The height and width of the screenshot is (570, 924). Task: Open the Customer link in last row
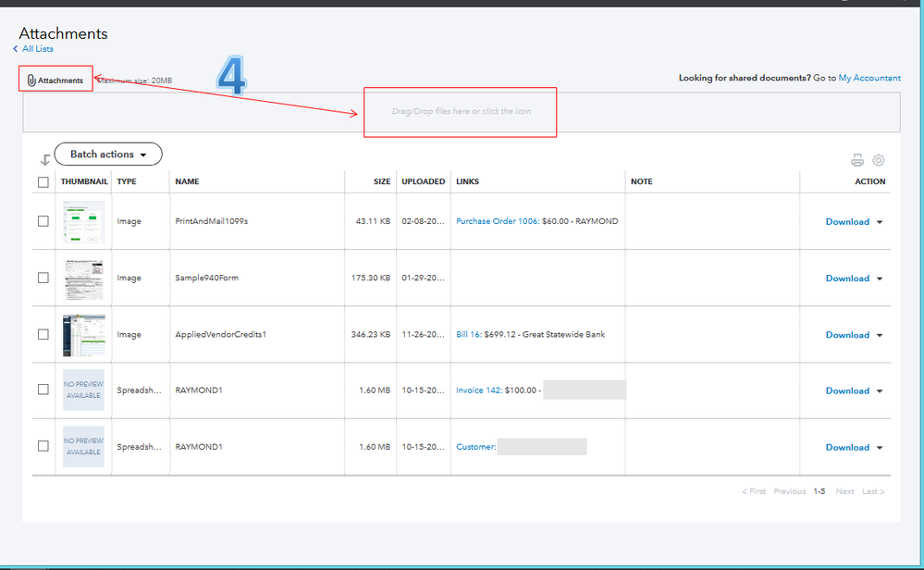[x=475, y=447]
